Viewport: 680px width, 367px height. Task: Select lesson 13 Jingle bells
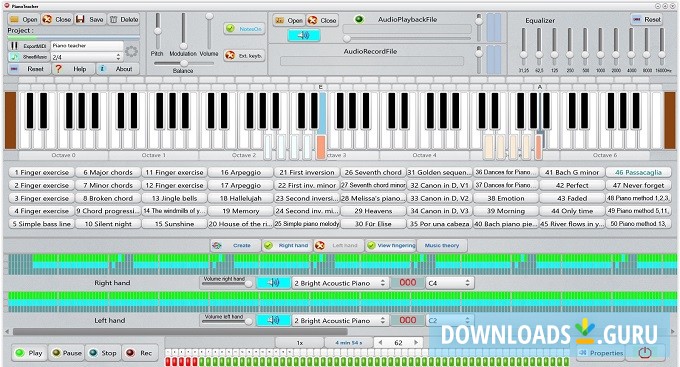(174, 198)
